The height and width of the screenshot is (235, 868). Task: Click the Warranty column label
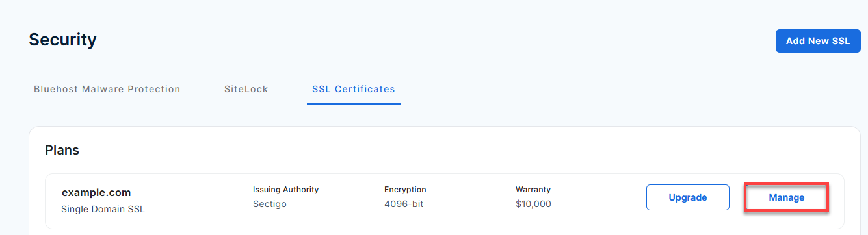[533, 190]
